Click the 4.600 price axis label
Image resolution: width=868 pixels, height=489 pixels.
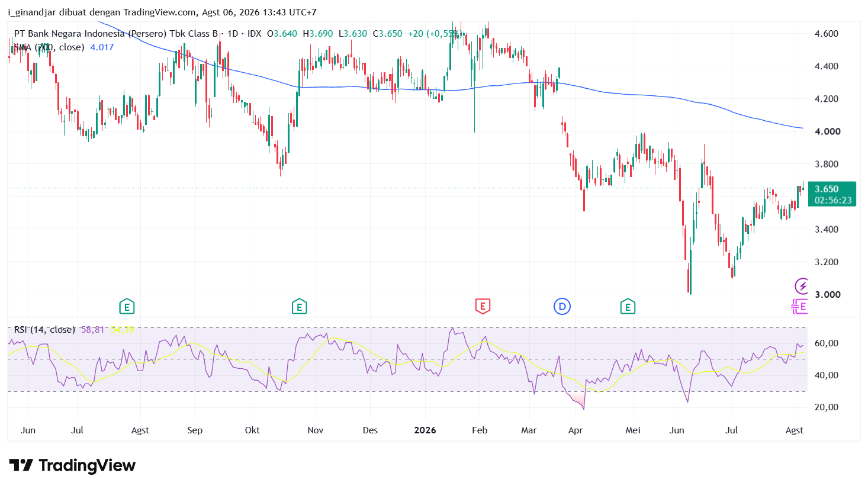(x=827, y=34)
